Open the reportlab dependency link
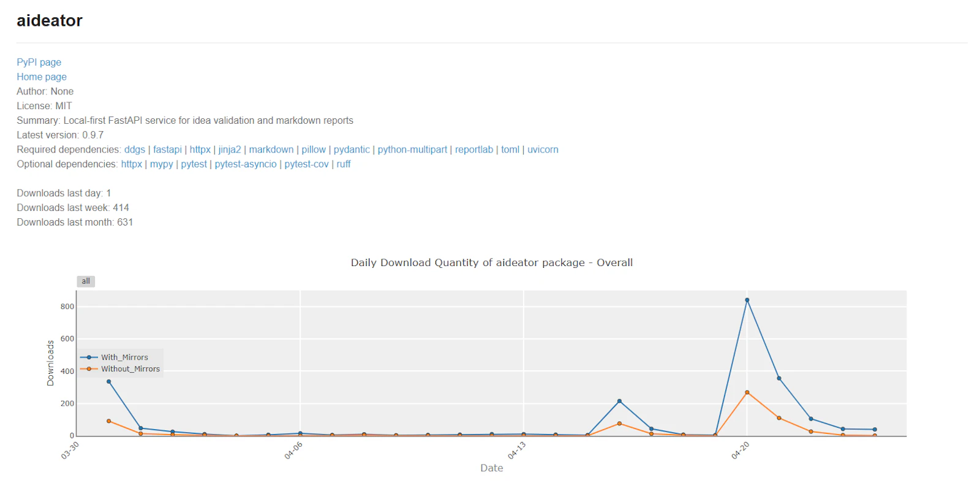Image resolution: width=980 pixels, height=483 pixels. coord(474,150)
